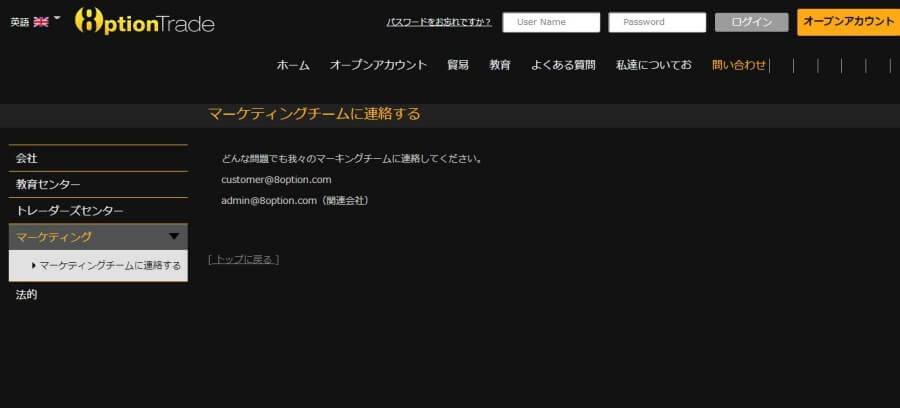Screen dimensions: 900x408
Task: Focus the User Name input field
Action: tap(551, 22)
